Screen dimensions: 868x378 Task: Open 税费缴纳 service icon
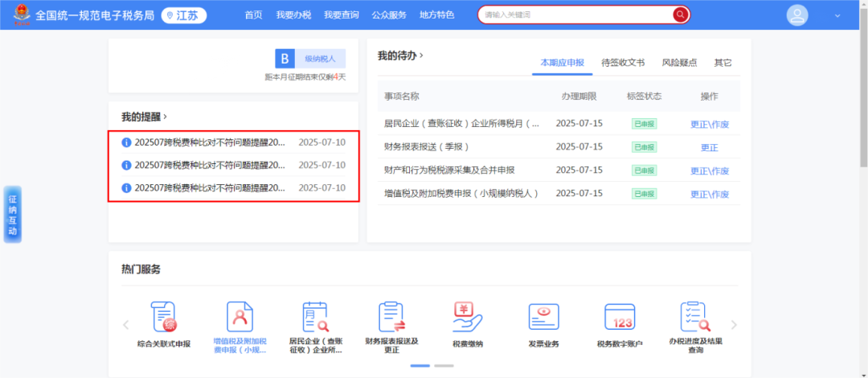467,318
